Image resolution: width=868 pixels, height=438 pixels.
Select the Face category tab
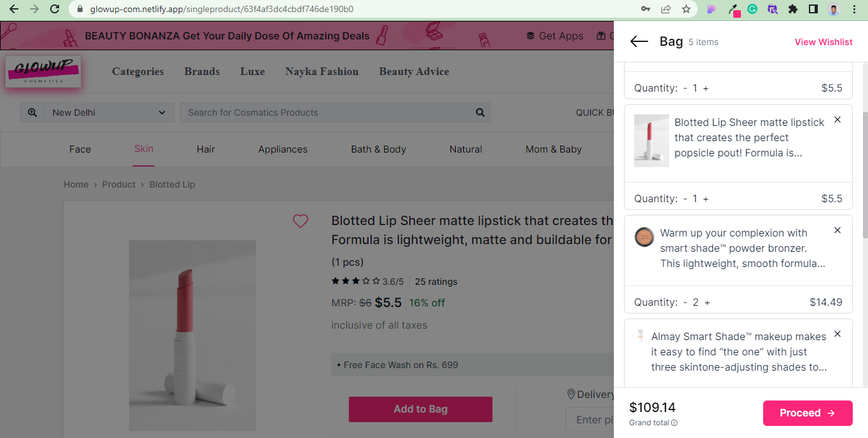[x=80, y=149]
